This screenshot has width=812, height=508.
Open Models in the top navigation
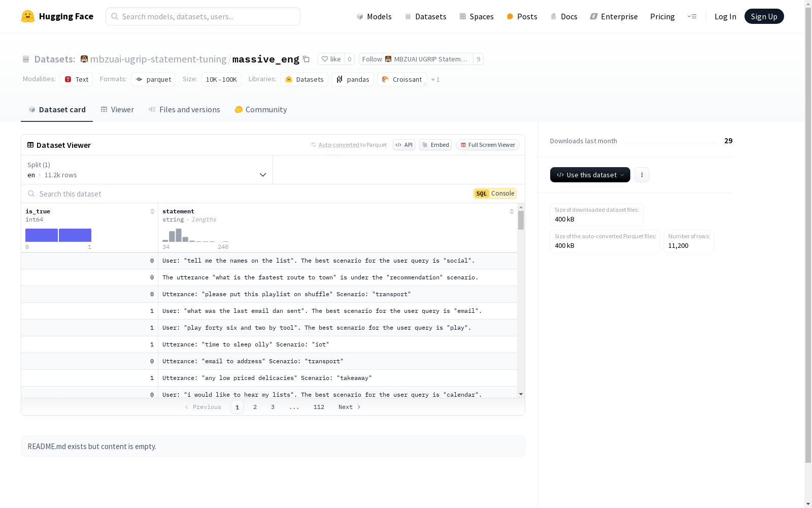tap(374, 16)
